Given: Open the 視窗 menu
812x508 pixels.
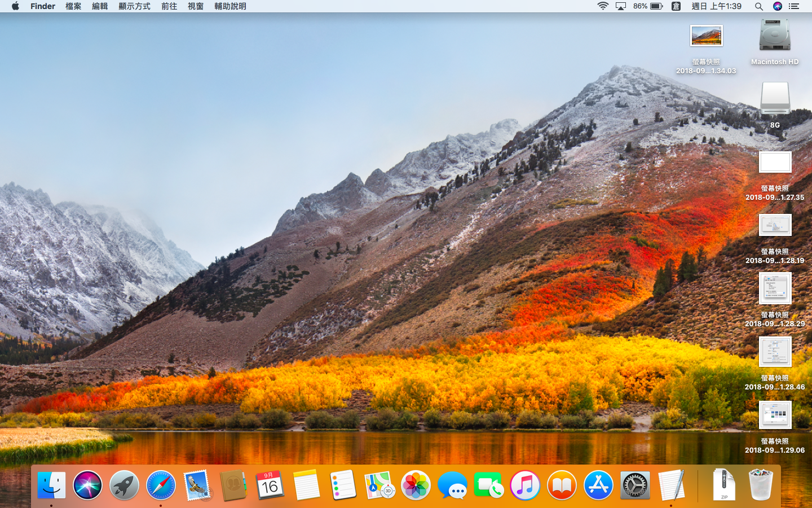Looking at the screenshot, I should pyautogui.click(x=196, y=6).
